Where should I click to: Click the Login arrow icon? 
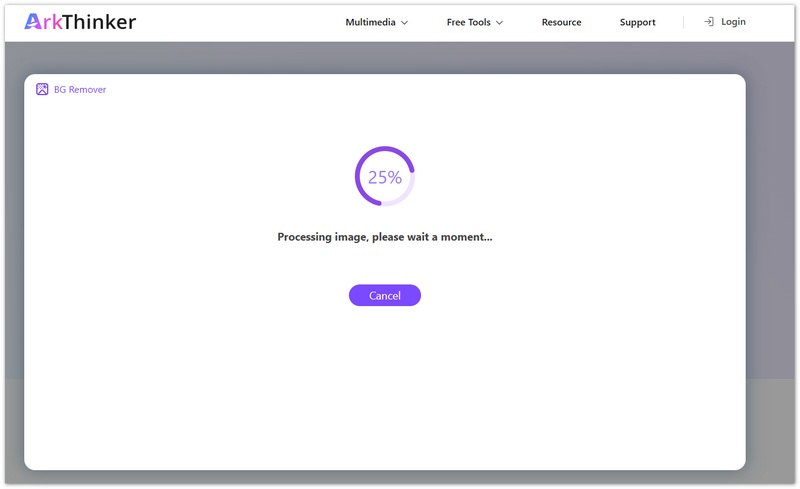[709, 21]
